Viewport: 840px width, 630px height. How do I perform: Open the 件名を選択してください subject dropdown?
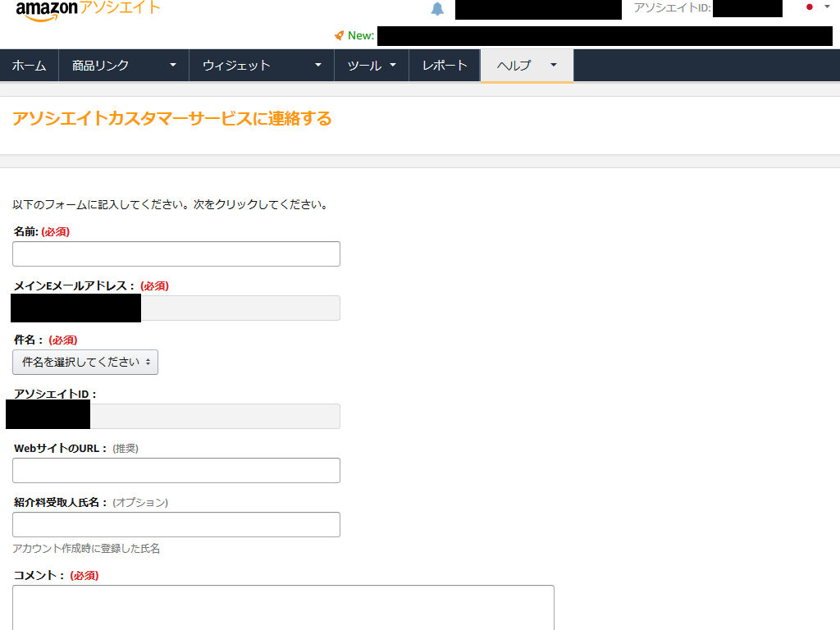83,362
